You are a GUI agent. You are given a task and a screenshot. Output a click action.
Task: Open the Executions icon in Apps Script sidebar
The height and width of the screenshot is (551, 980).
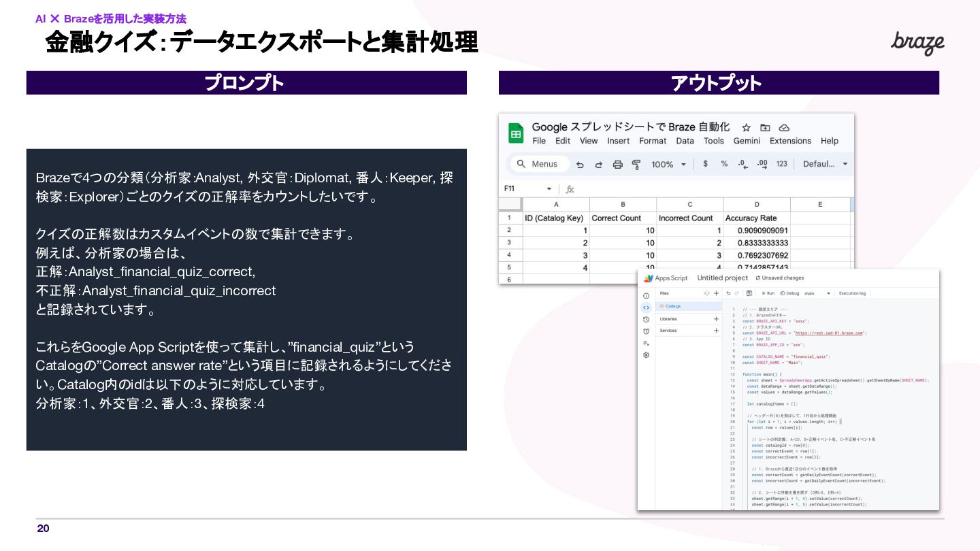(646, 344)
